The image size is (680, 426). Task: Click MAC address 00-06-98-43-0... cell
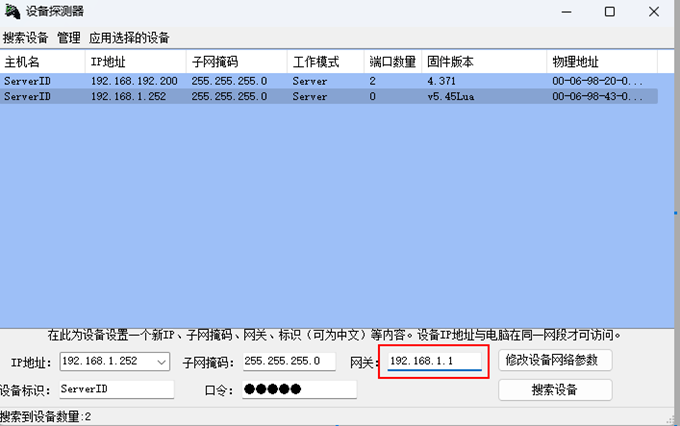click(x=597, y=96)
